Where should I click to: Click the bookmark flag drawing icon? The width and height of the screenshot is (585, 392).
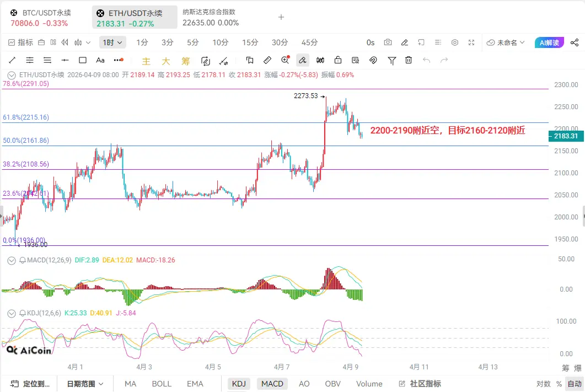250,60
